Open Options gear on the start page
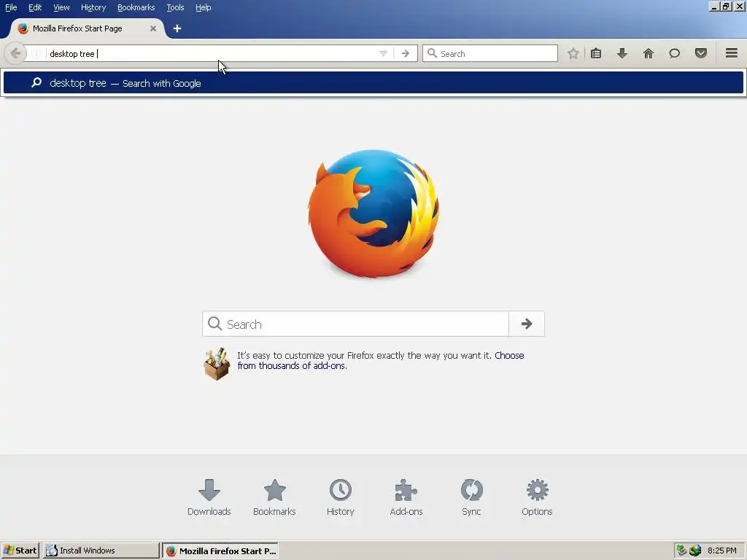 tap(537, 497)
